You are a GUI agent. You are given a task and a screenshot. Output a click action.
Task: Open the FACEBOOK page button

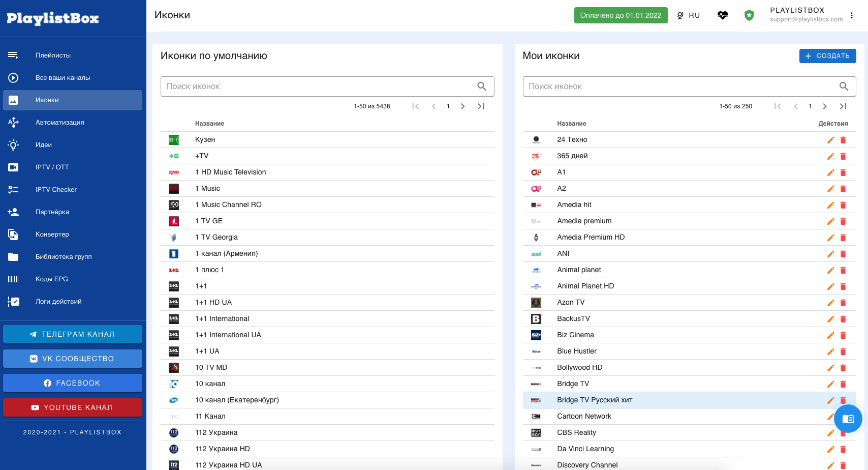(73, 383)
